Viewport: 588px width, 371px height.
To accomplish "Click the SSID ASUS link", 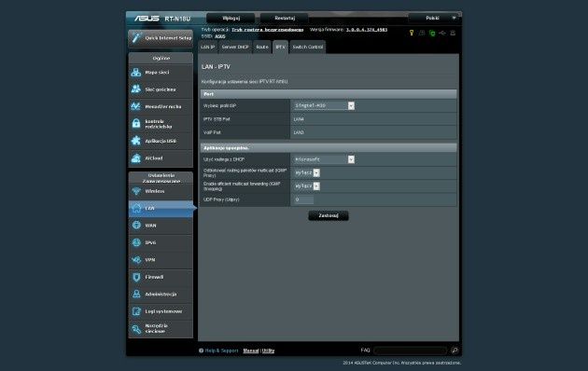I will click(x=220, y=36).
